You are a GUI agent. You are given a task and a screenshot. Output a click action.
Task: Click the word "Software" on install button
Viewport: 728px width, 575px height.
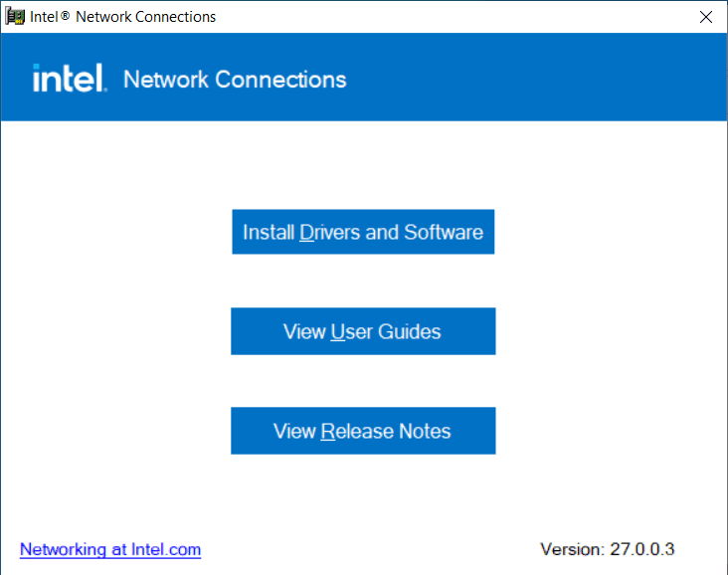(x=444, y=232)
